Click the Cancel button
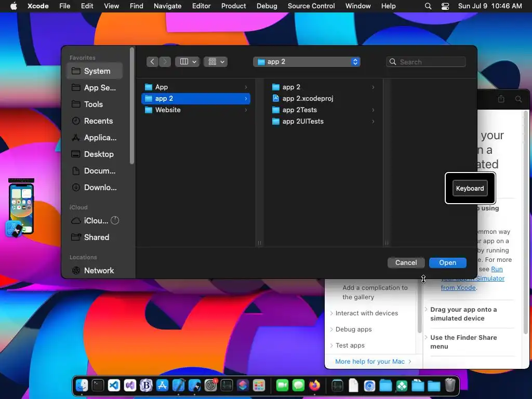The image size is (532, 399). coord(406,262)
